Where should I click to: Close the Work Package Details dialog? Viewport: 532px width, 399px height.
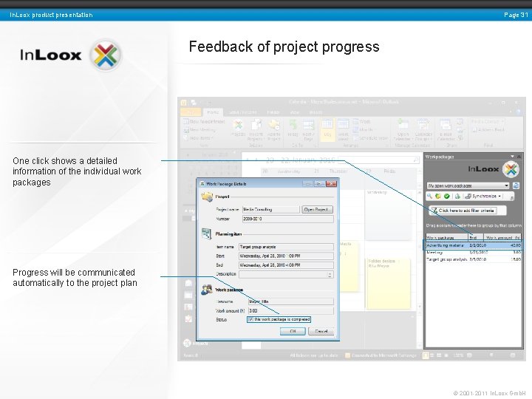point(331,183)
